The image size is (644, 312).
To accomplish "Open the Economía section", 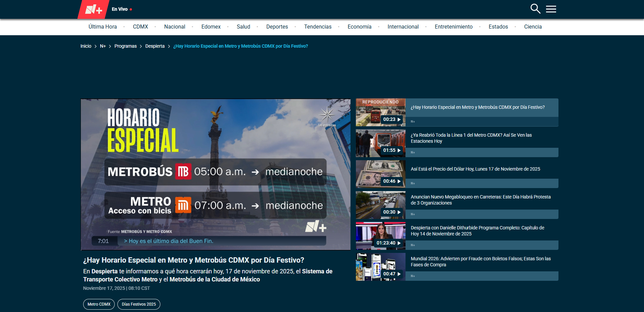I will pyautogui.click(x=360, y=27).
